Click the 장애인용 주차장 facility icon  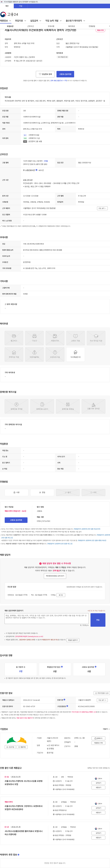click(x=16, y=406)
